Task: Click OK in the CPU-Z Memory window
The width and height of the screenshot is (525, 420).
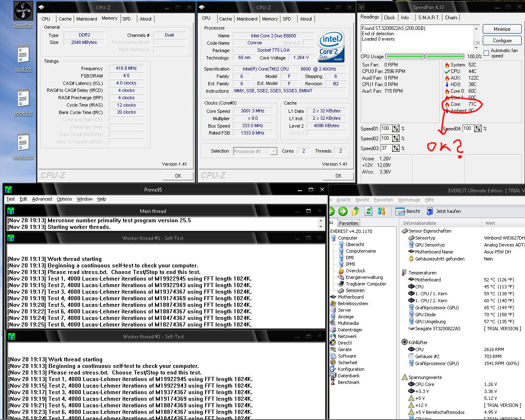Action: (178, 176)
